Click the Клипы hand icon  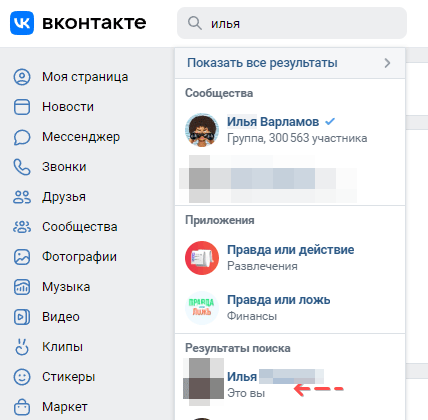(22, 347)
